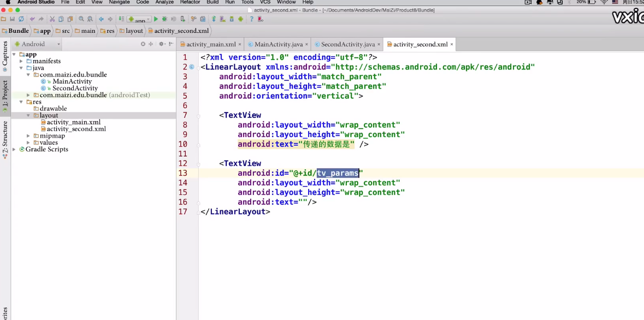Sync project with Gradle files icon

214,19
